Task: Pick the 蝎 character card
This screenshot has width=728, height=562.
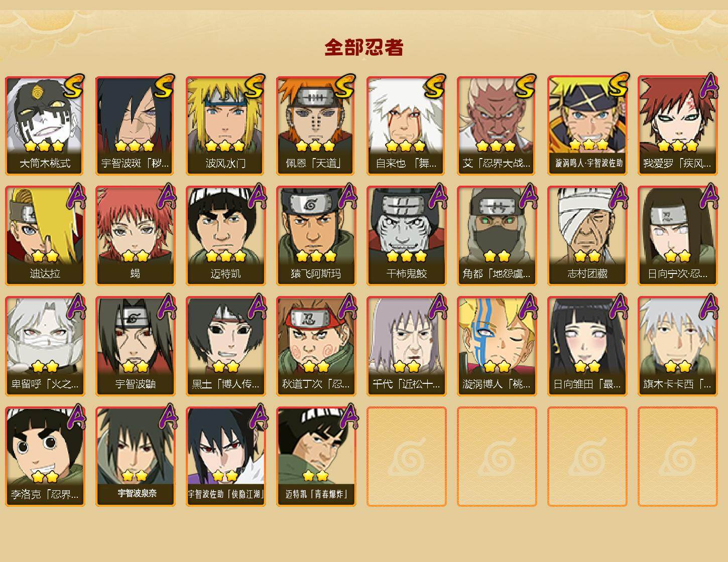Action: click(136, 236)
